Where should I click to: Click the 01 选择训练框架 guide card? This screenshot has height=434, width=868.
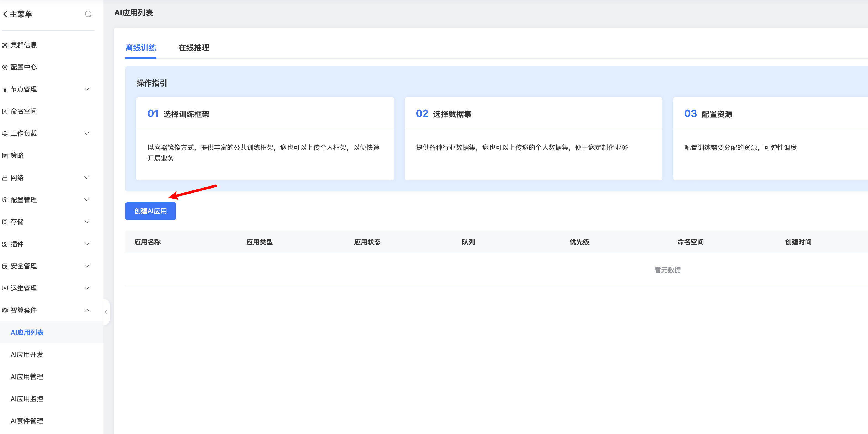tap(265, 138)
